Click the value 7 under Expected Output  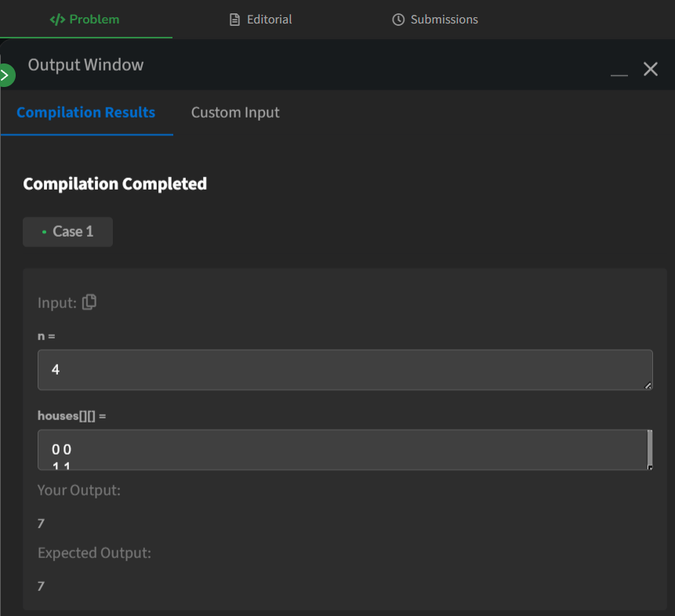pyautogui.click(x=41, y=586)
